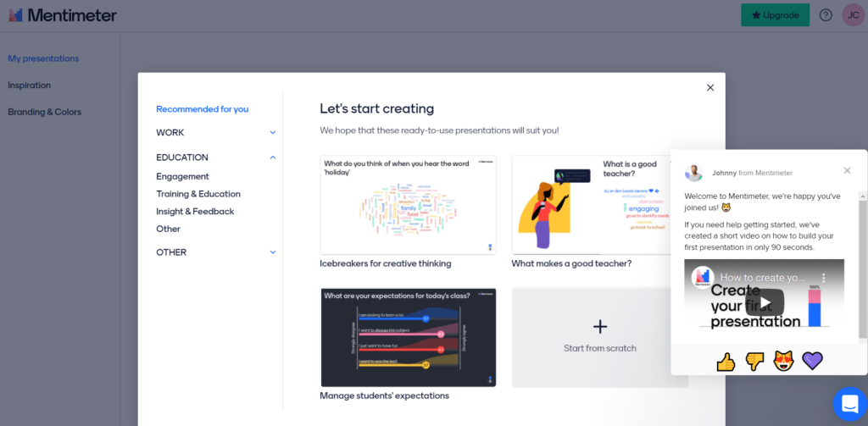Go to Branding & Colors page
Viewport: 868px width, 426px height.
(45, 112)
